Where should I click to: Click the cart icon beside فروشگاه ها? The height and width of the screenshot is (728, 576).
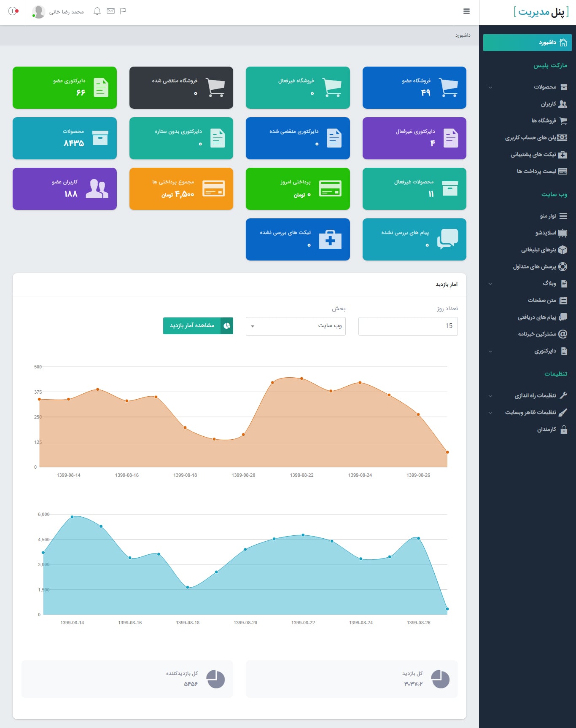point(563,121)
